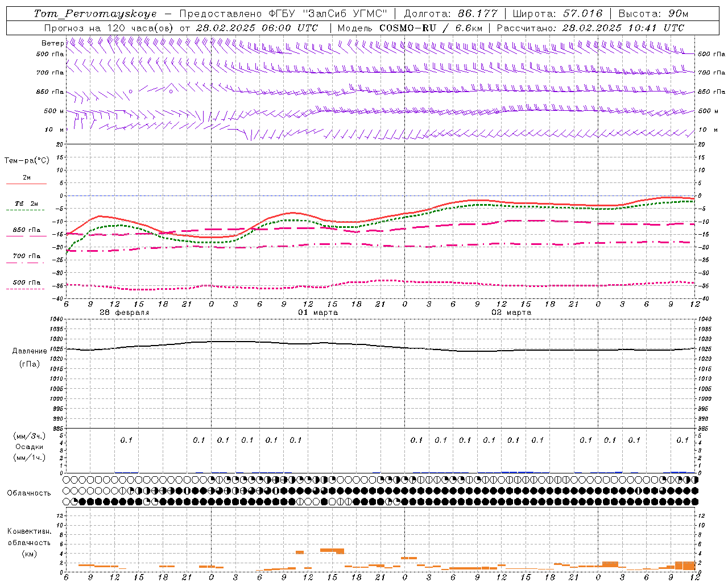Click the dotted line sample under the 500 гПа legend
Image resolution: width=728 pixels, height=582 pixels.
(x=26, y=289)
